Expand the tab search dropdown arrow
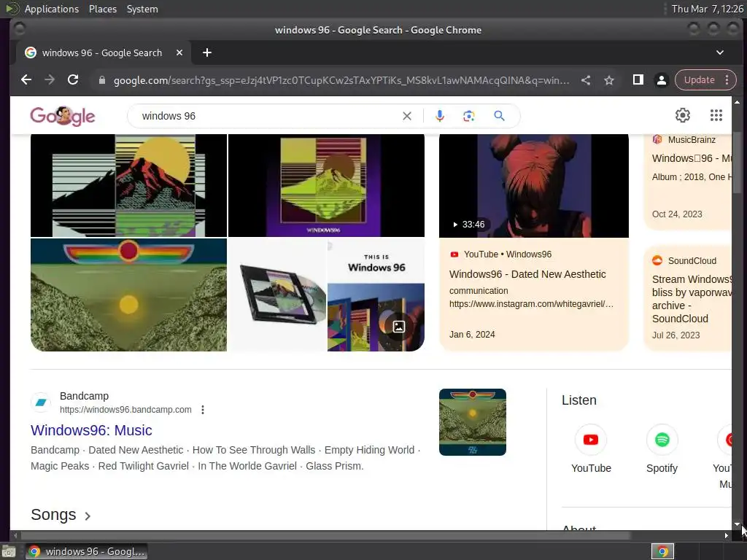Screen dimensions: 747x560 (x=720, y=52)
